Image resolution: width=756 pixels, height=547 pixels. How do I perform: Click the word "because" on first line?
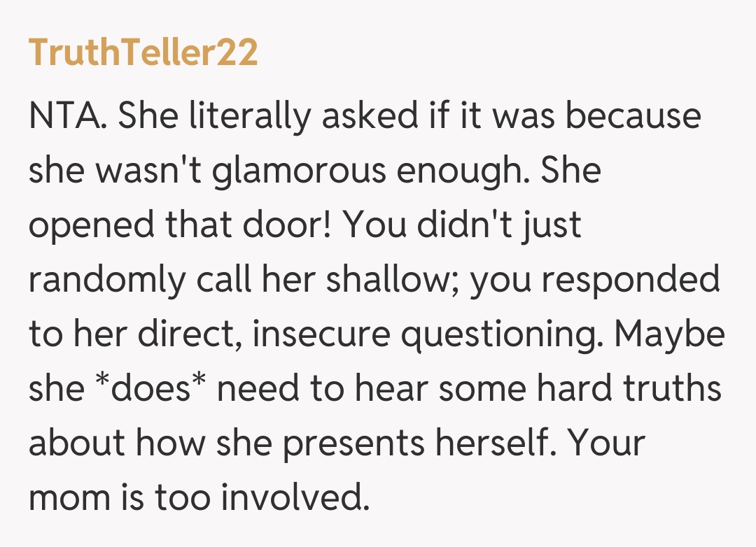pyautogui.click(x=633, y=115)
